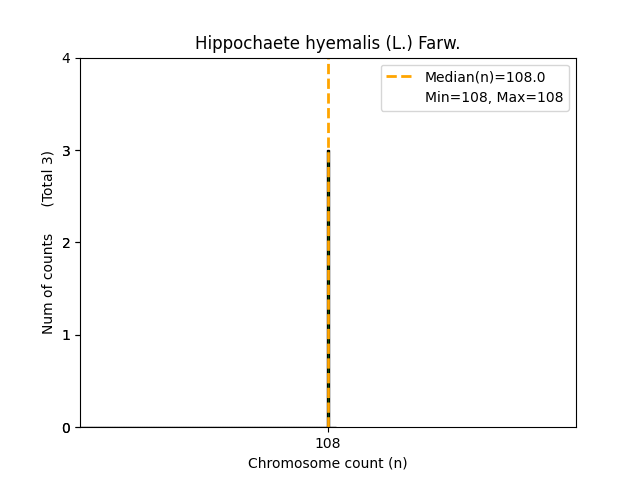
Task: Click the 108 x-axis tick label
Action: [x=328, y=443]
